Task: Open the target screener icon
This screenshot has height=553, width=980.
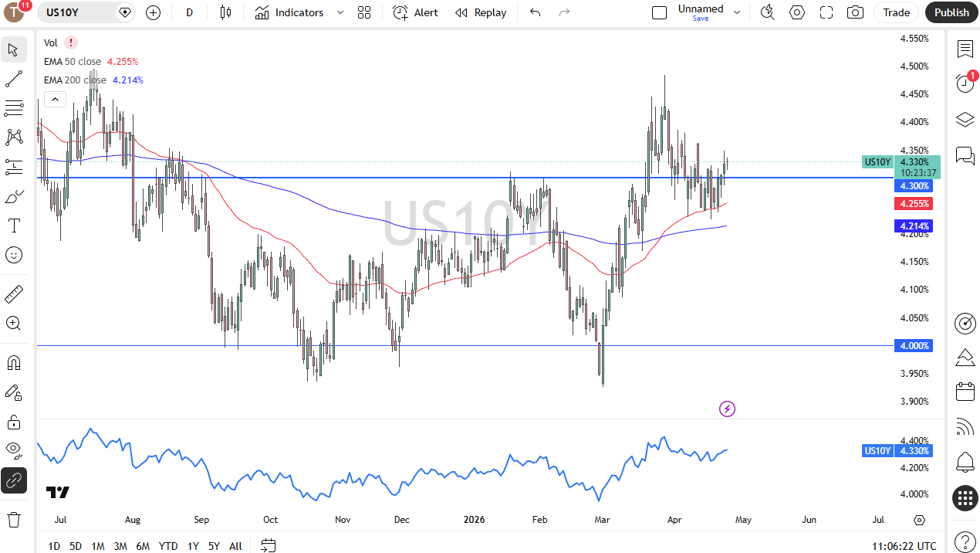Action: (965, 323)
